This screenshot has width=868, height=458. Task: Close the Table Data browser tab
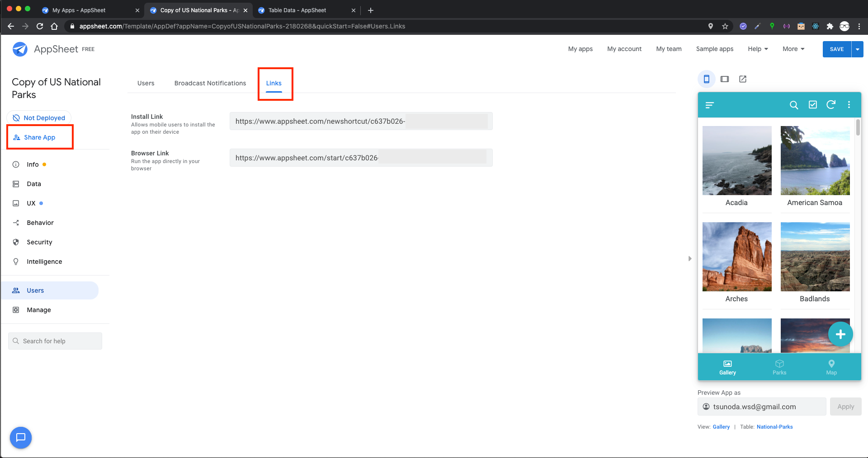(x=354, y=10)
